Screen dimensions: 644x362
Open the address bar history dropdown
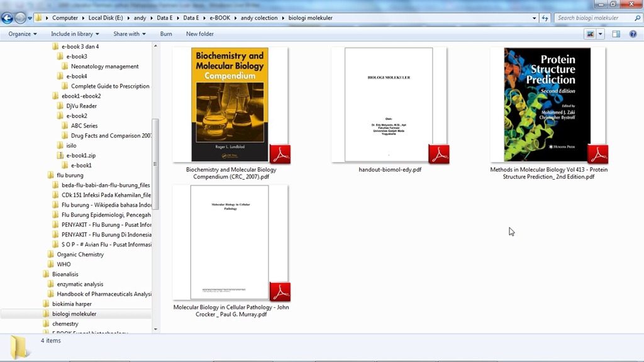[x=534, y=18]
